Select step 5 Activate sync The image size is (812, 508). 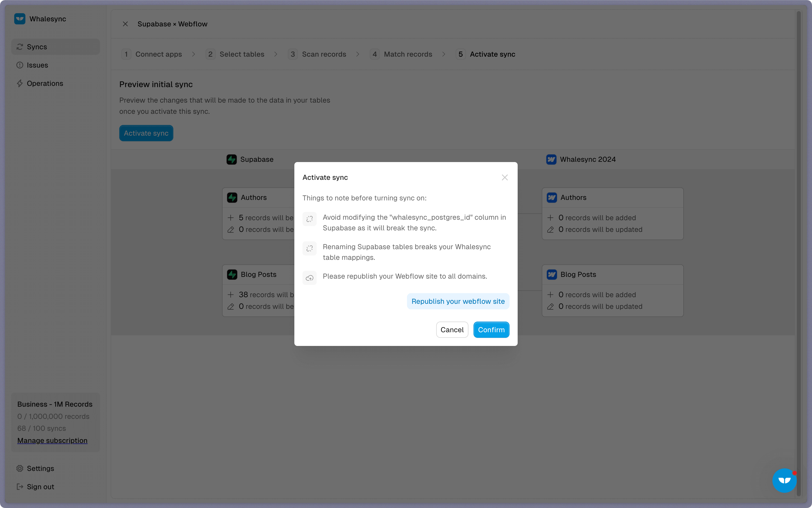[x=485, y=54]
